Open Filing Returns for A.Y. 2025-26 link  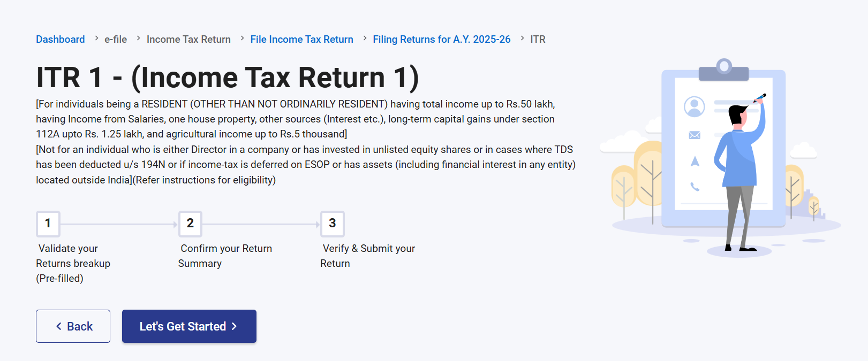click(x=442, y=40)
